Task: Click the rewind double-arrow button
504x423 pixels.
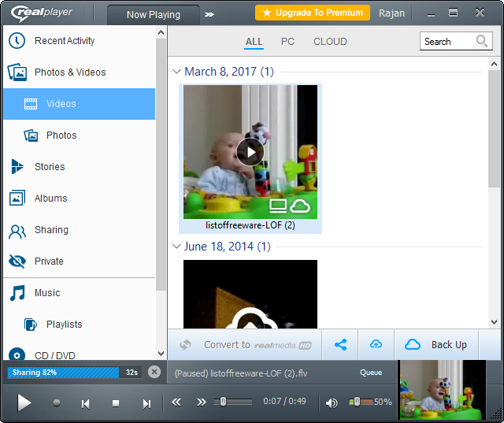Action: pos(176,402)
